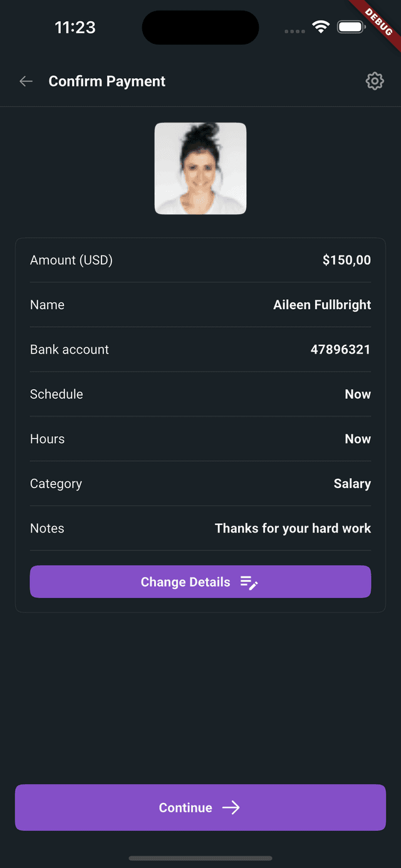The image size is (401, 868).
Task: Open settings via gear icon
Action: tap(375, 81)
